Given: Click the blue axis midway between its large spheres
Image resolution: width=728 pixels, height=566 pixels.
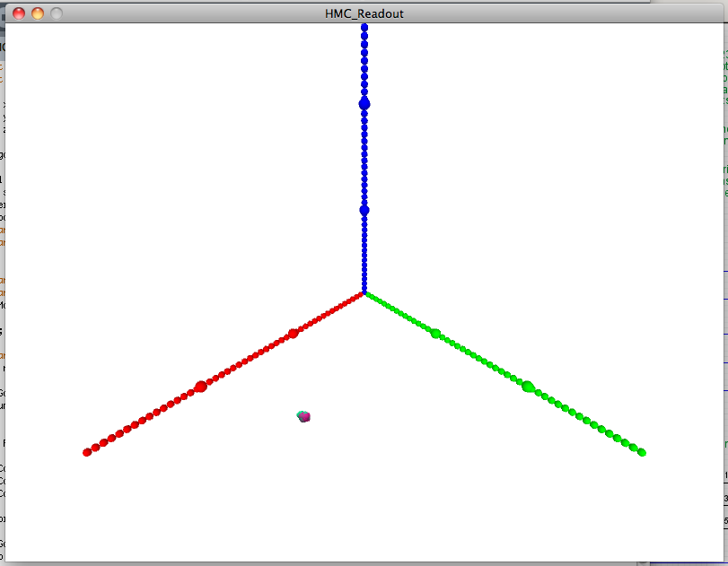Looking at the screenshot, I should click(364, 157).
